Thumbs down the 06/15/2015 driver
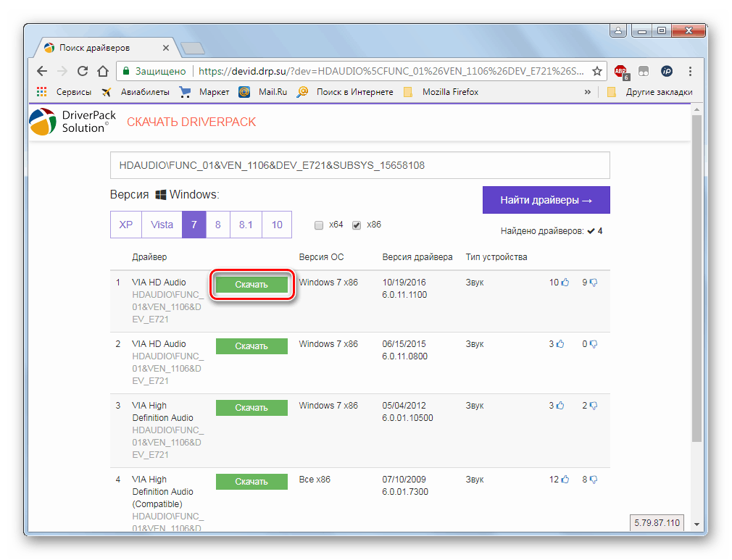Screen dimensions: 732x560 pos(594,344)
